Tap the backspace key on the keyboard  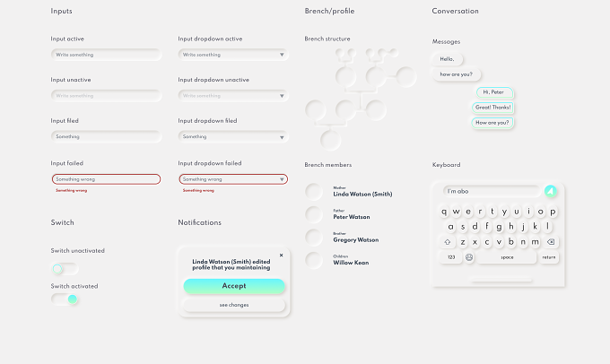(x=551, y=242)
